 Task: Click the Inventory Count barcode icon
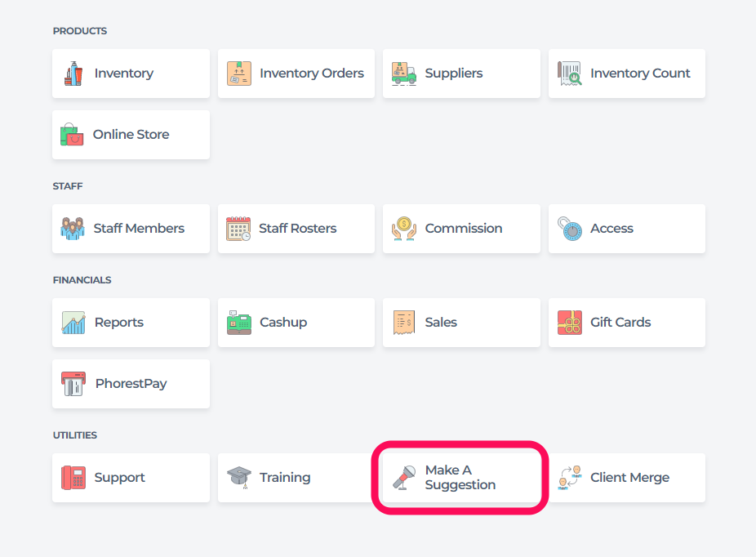click(x=569, y=74)
